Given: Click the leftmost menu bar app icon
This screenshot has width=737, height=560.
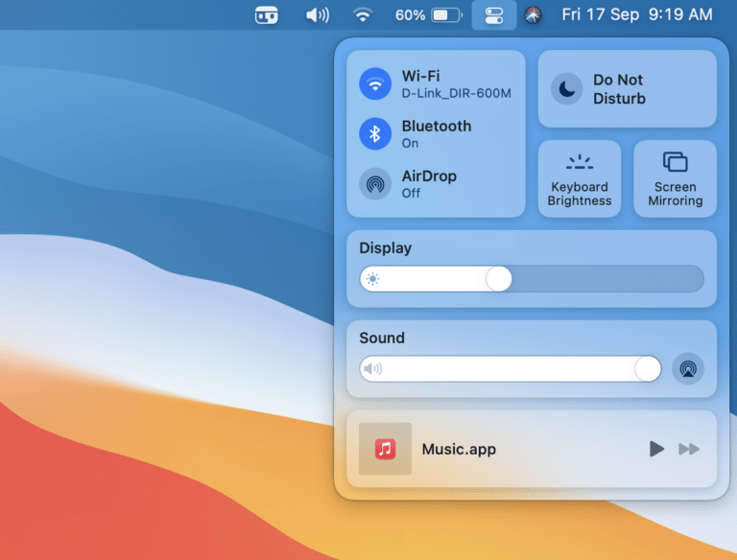Looking at the screenshot, I should click(x=267, y=15).
